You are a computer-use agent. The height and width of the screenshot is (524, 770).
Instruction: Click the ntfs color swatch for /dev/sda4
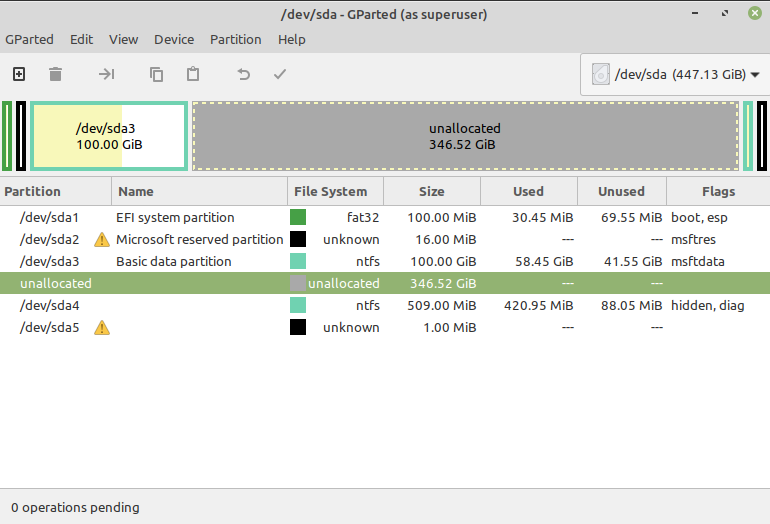pyautogui.click(x=298, y=305)
